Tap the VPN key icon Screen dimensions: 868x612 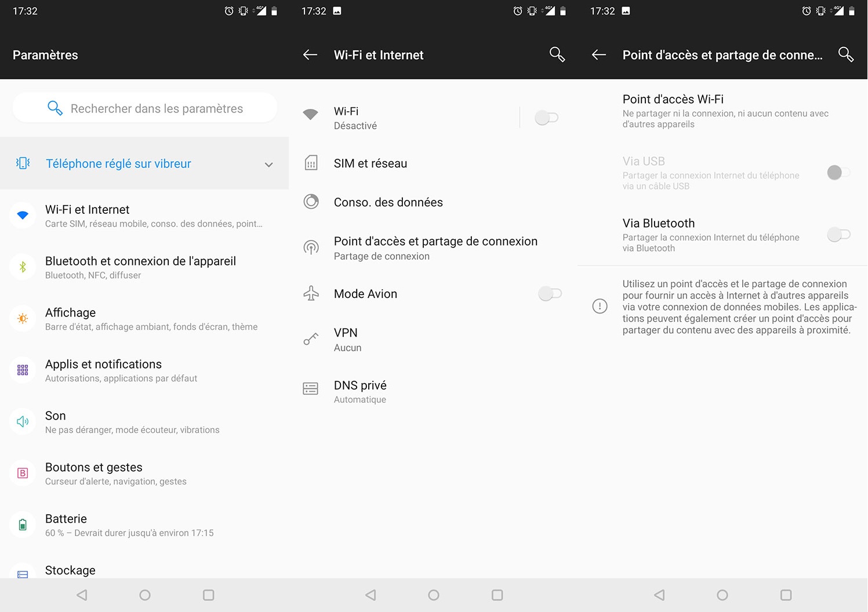tap(311, 339)
